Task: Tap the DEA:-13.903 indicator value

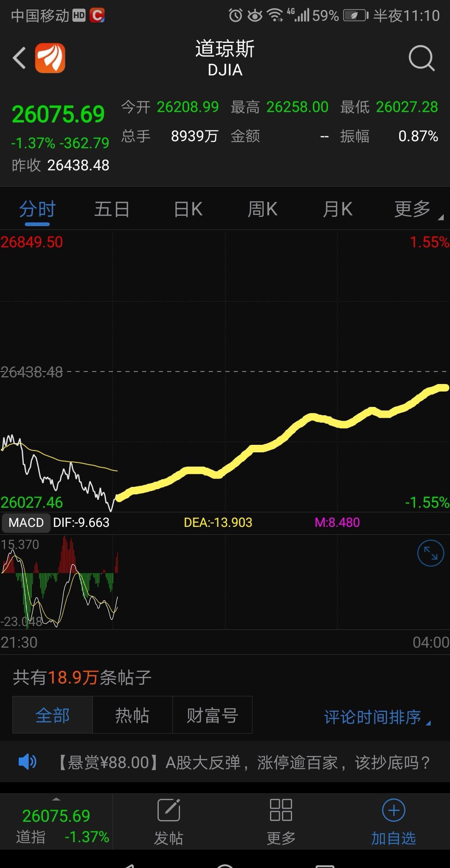Action: point(218,523)
